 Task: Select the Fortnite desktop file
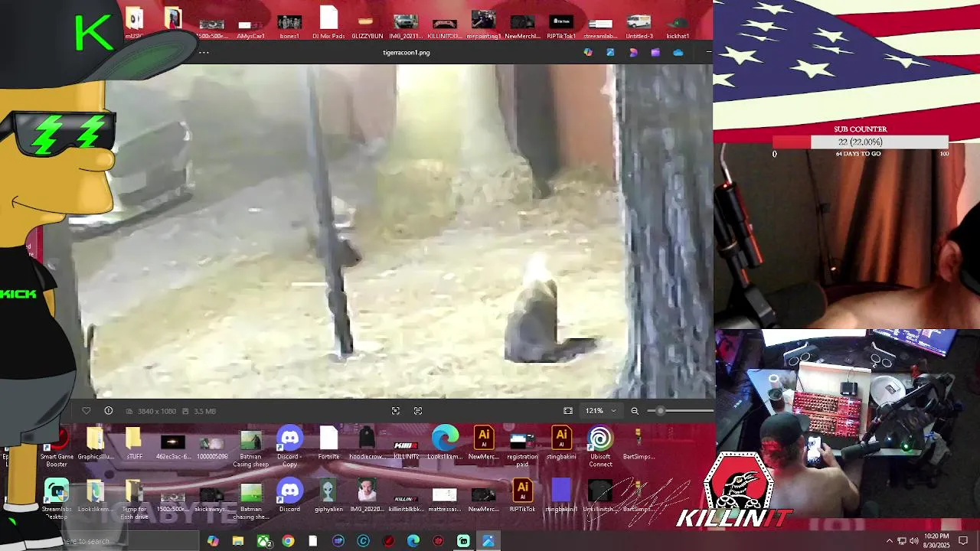[328, 444]
